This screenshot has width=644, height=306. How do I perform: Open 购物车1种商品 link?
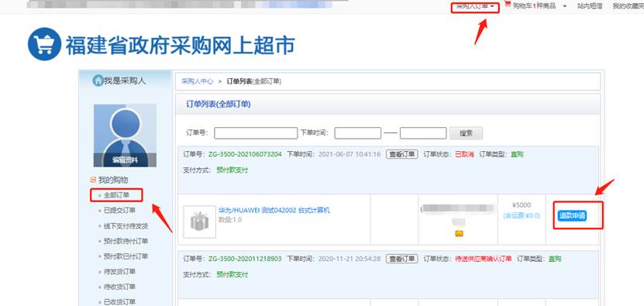pyautogui.click(x=534, y=5)
